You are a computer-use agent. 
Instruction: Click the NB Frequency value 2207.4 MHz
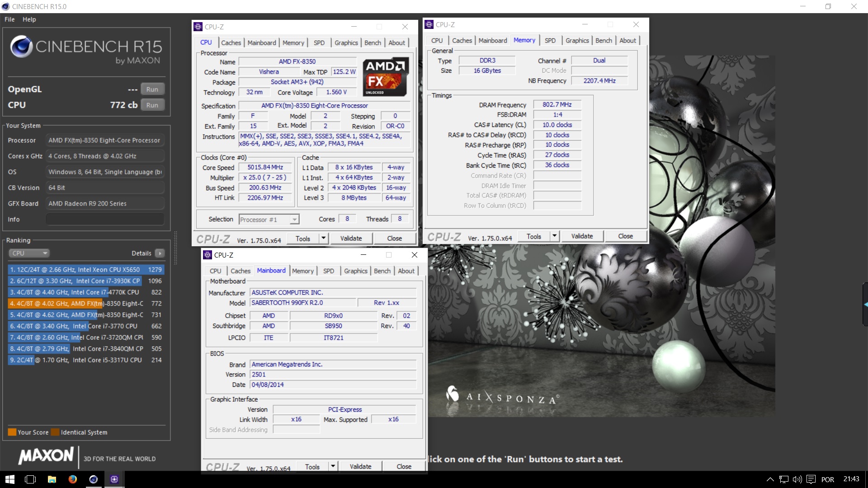(599, 80)
